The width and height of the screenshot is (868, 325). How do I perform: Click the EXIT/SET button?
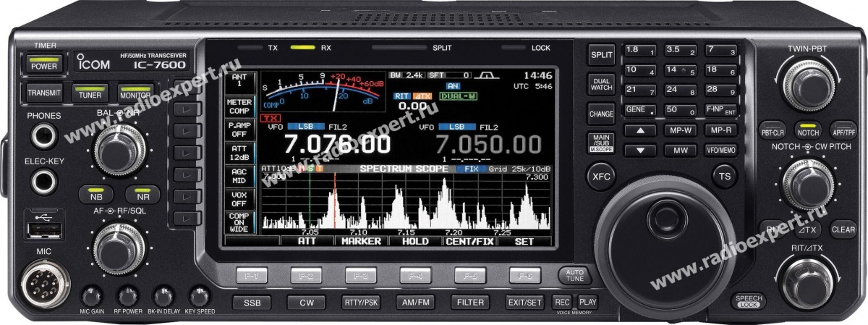click(525, 303)
